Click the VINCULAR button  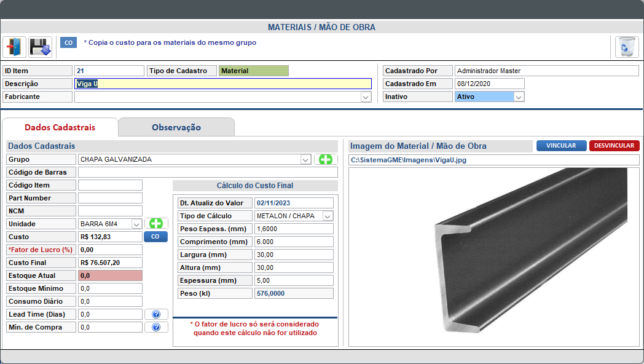click(561, 146)
